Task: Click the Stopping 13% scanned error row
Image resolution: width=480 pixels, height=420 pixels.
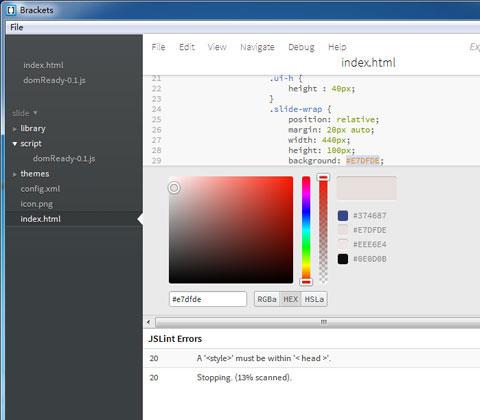Action: (x=312, y=378)
